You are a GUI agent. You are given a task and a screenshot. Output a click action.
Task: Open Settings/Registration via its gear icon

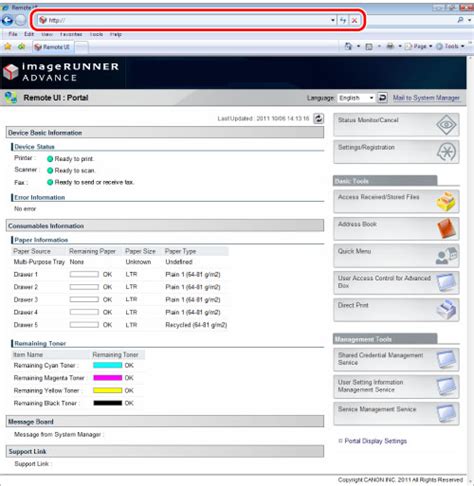(x=446, y=152)
